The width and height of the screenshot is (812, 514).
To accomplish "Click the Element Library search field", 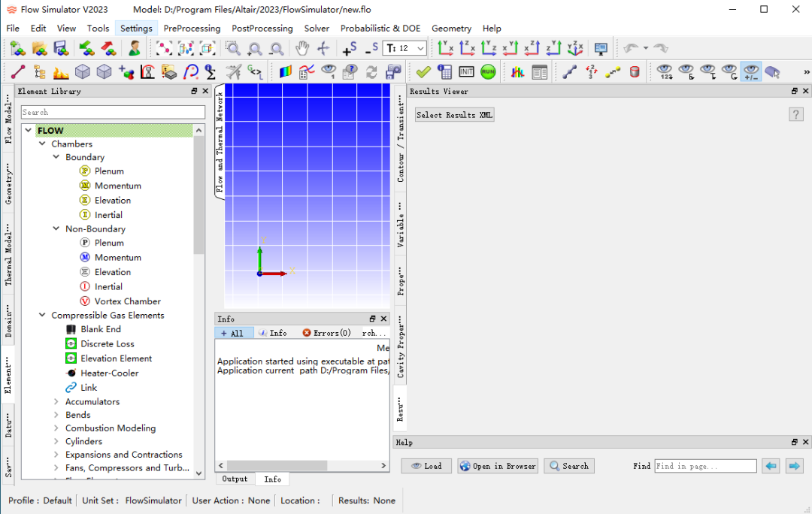I will point(113,112).
